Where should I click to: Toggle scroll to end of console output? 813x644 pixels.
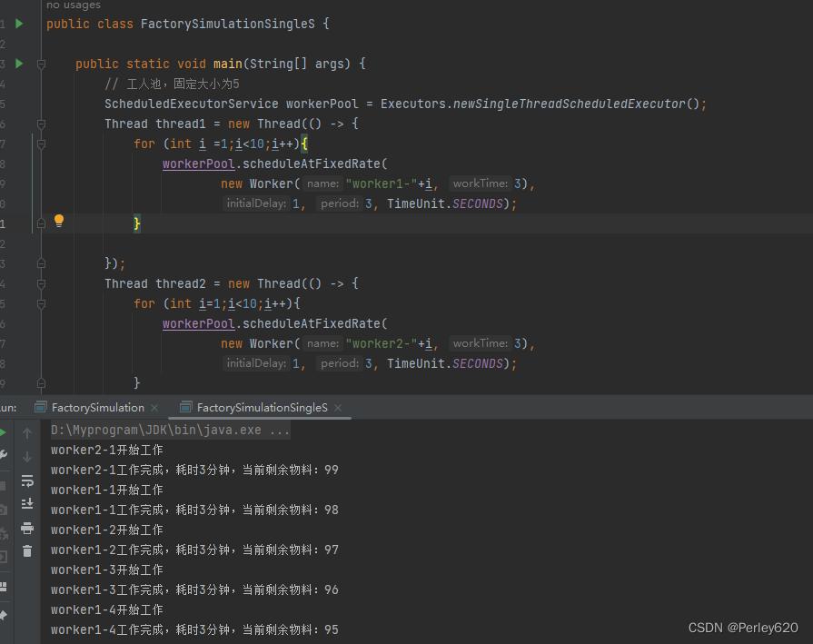(x=27, y=503)
